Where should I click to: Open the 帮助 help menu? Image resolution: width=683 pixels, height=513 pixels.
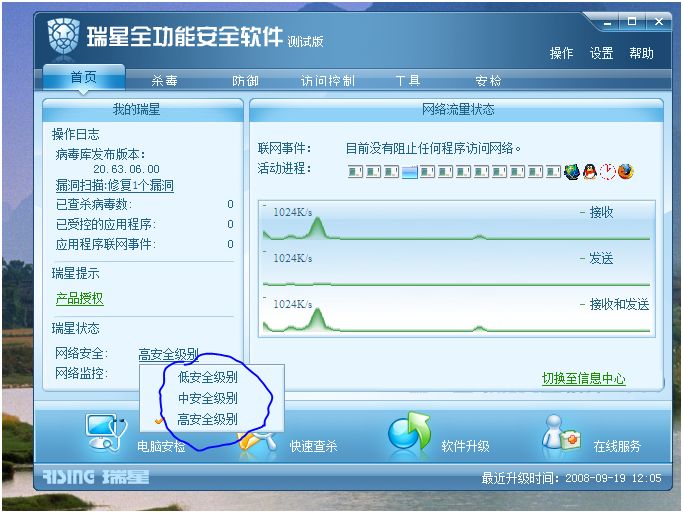(x=641, y=53)
